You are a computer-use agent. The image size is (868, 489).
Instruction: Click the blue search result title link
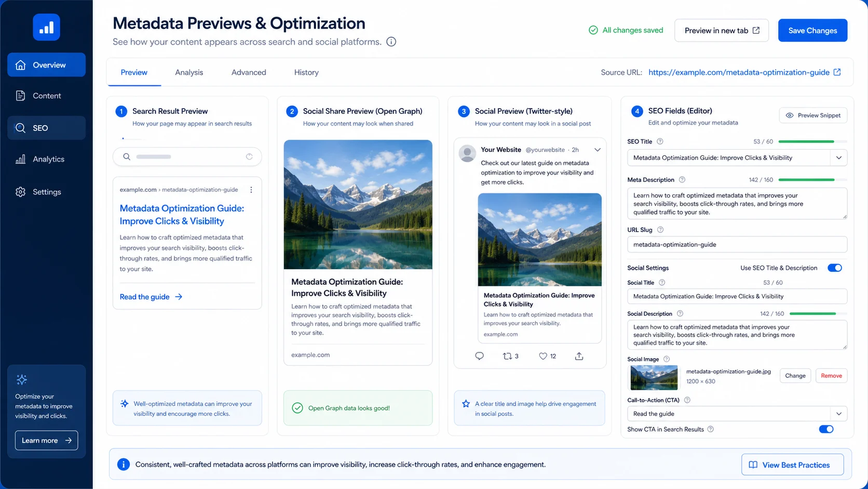pos(182,215)
